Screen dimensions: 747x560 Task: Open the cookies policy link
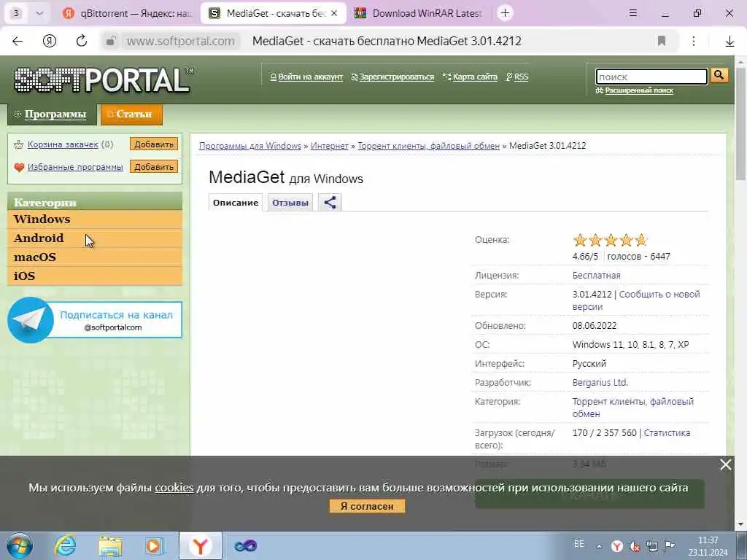[174, 488]
